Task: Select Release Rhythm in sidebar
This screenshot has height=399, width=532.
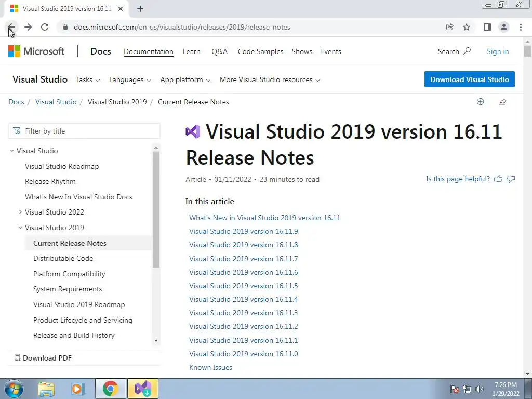Action: (50, 181)
